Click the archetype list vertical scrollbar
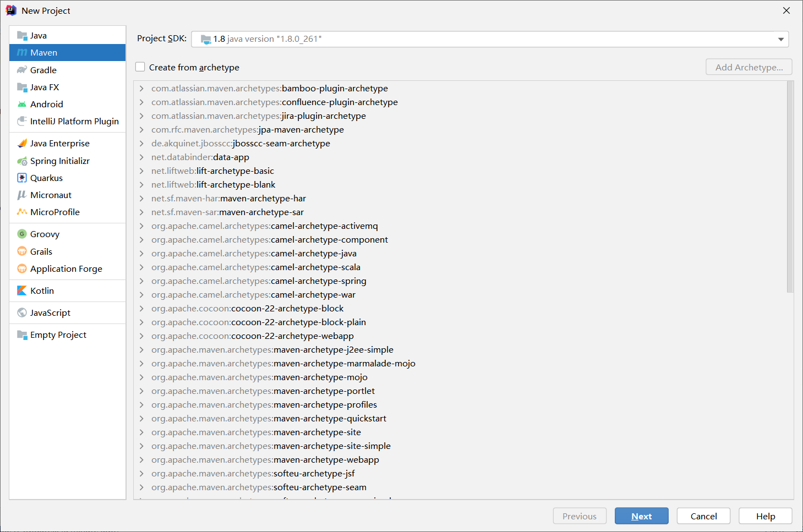Image resolution: width=803 pixels, height=532 pixels. pos(790,187)
